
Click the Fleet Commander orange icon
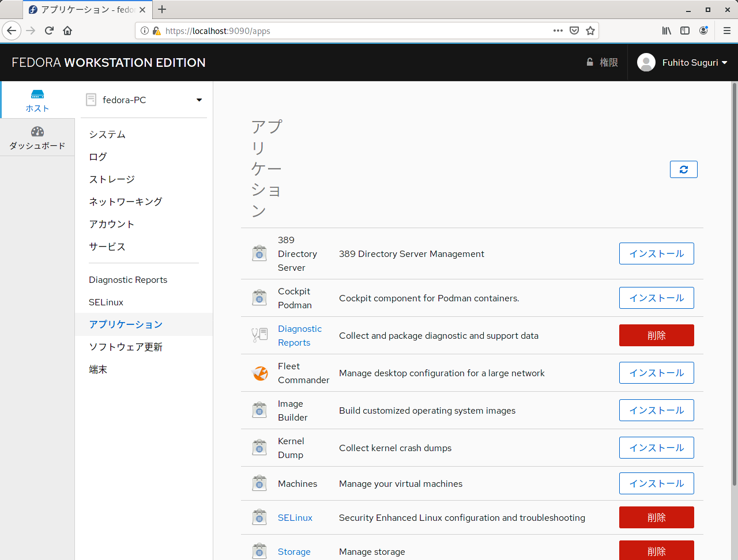(x=260, y=373)
